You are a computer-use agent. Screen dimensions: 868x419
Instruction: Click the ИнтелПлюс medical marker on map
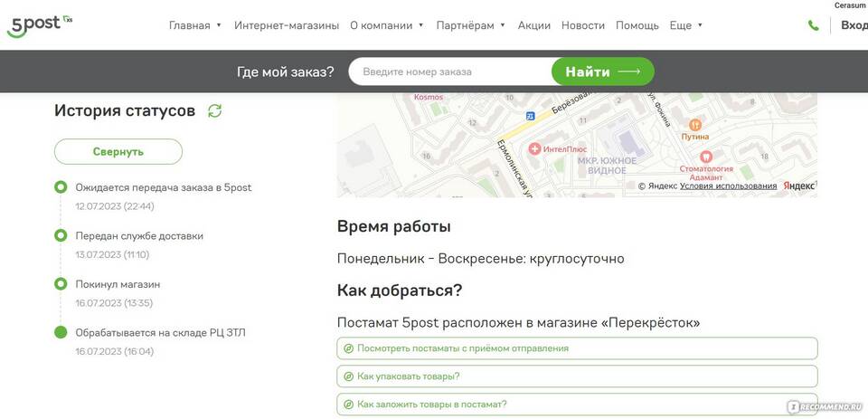point(534,148)
